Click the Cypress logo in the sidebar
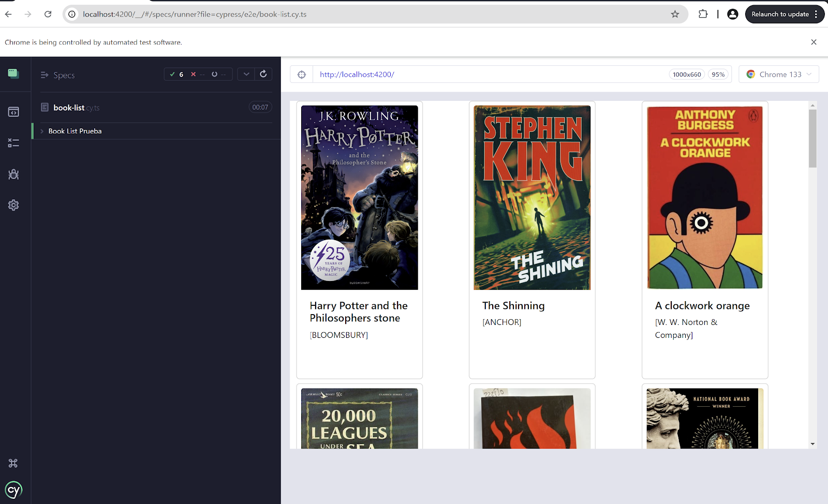This screenshot has width=828, height=504. tap(13, 490)
